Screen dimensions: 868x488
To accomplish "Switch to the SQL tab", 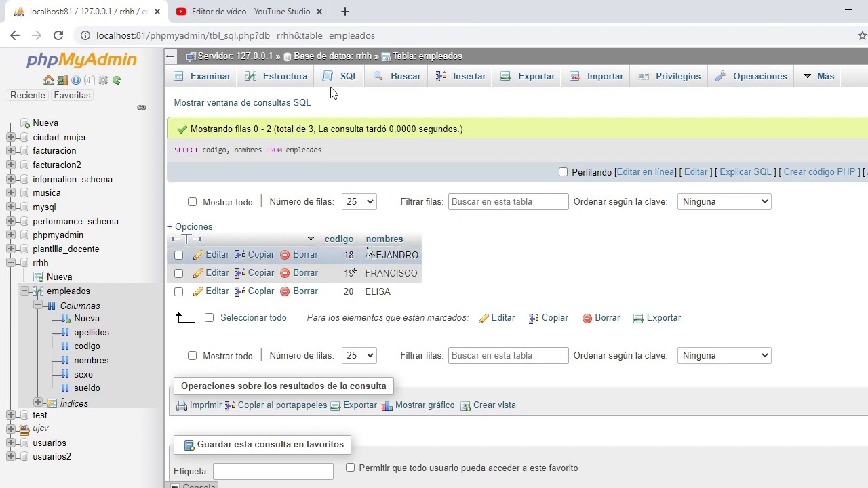I will pos(340,76).
